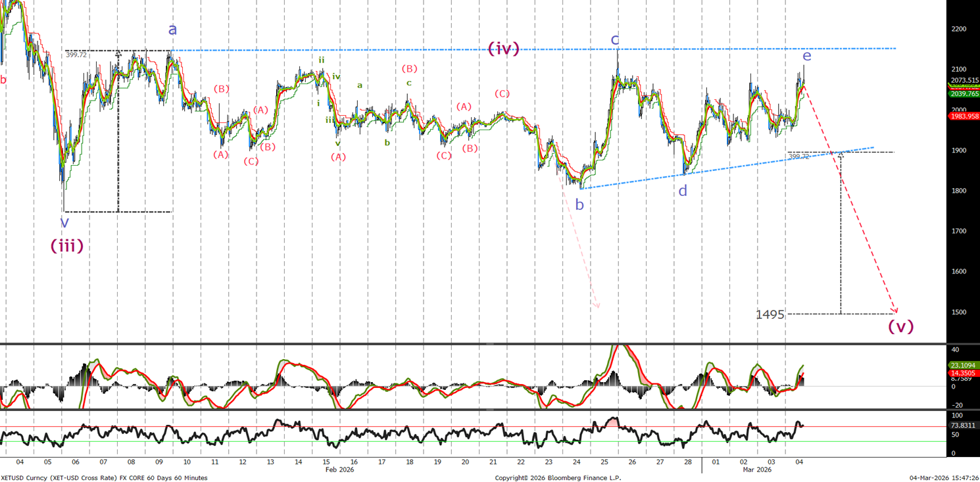Click the (v) target wave label
The width and height of the screenshot is (980, 482).
pos(900,325)
